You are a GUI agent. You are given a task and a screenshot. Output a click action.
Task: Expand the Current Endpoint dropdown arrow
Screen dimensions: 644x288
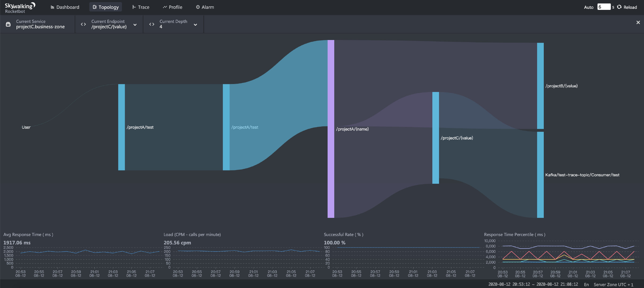[x=135, y=25]
